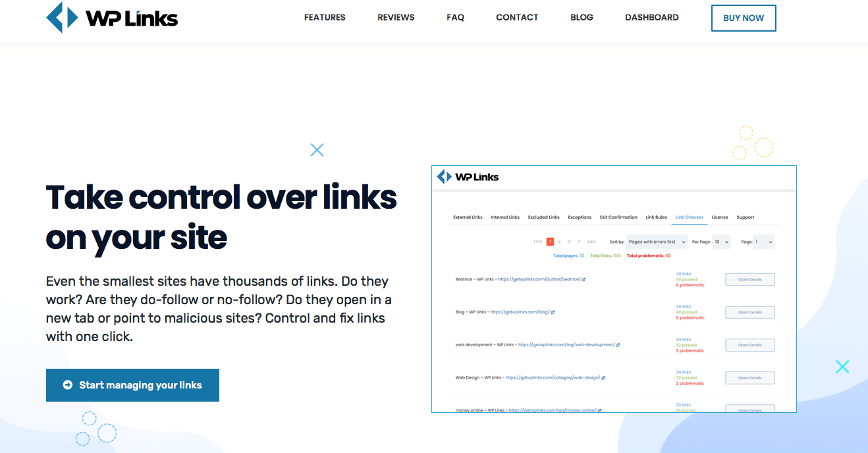
Task: Click the external link icon in the Beatrice row
Action: tap(583, 279)
